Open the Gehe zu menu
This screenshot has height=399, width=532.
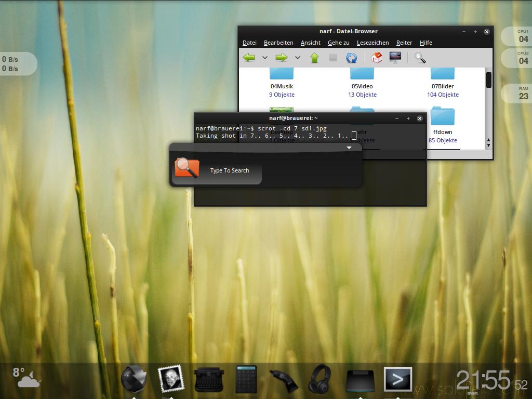pos(339,43)
